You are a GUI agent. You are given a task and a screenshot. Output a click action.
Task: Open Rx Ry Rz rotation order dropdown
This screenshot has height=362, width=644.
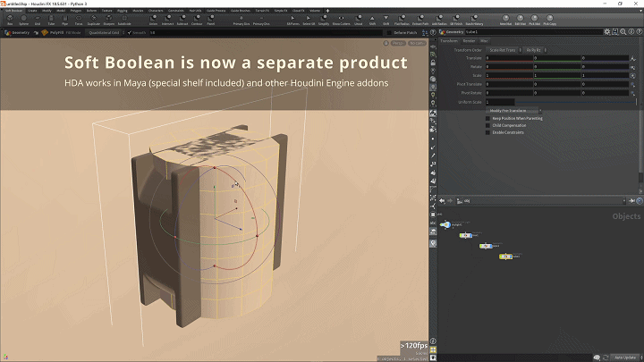[535, 50]
